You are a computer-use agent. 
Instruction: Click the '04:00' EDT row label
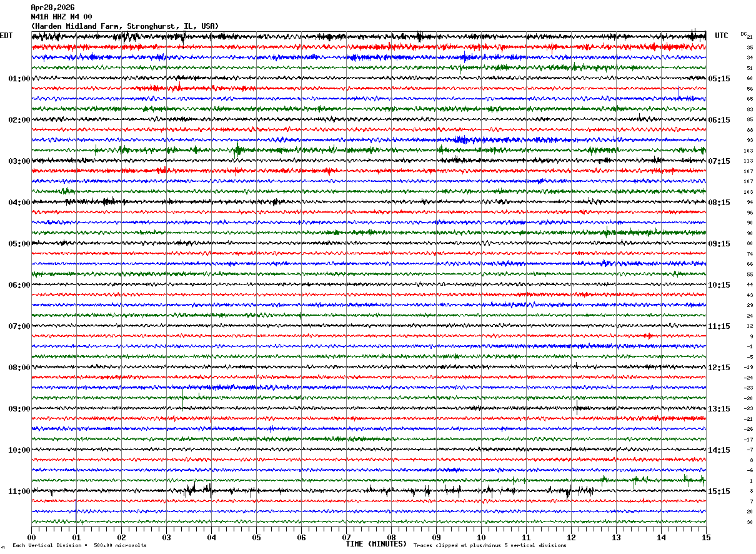[x=19, y=203]
